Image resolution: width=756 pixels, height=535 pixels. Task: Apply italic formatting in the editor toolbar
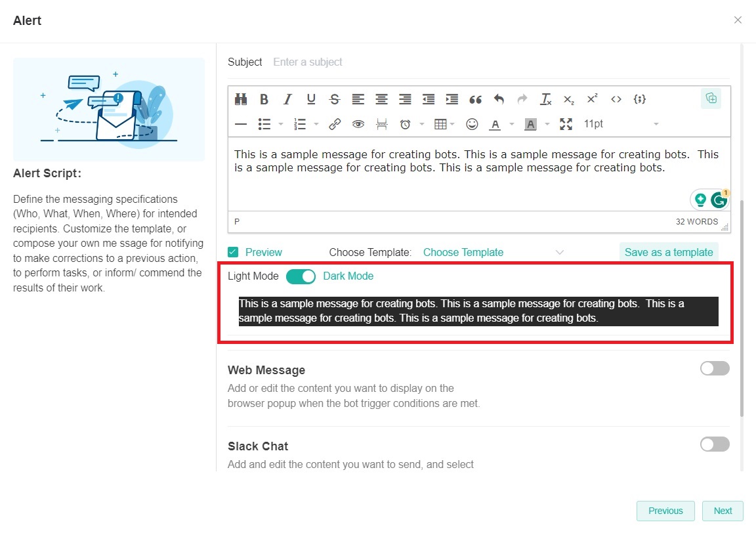click(287, 99)
